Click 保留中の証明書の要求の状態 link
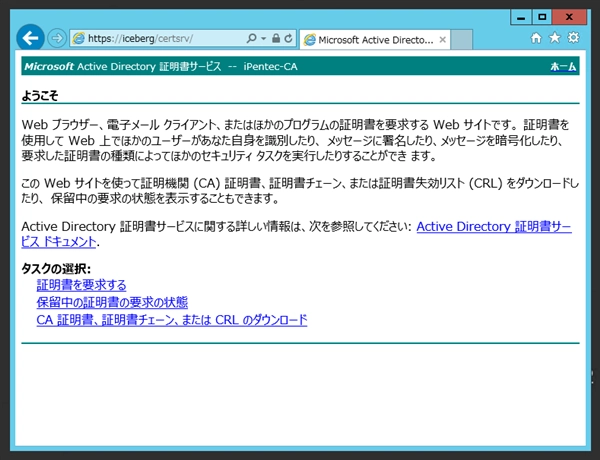Screen dimensions: 600x460 pyautogui.click(x=112, y=302)
